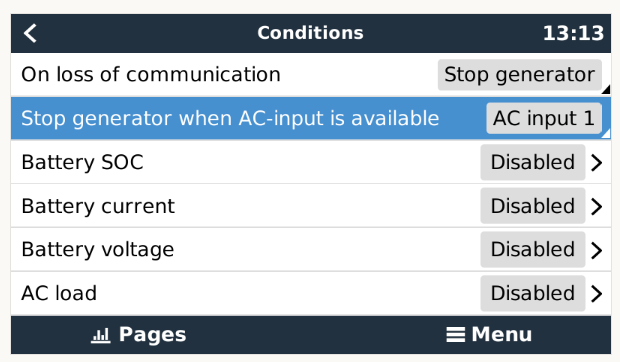Click the chevron arrow next to Battery voltage
This screenshot has height=362, width=620.
(597, 250)
